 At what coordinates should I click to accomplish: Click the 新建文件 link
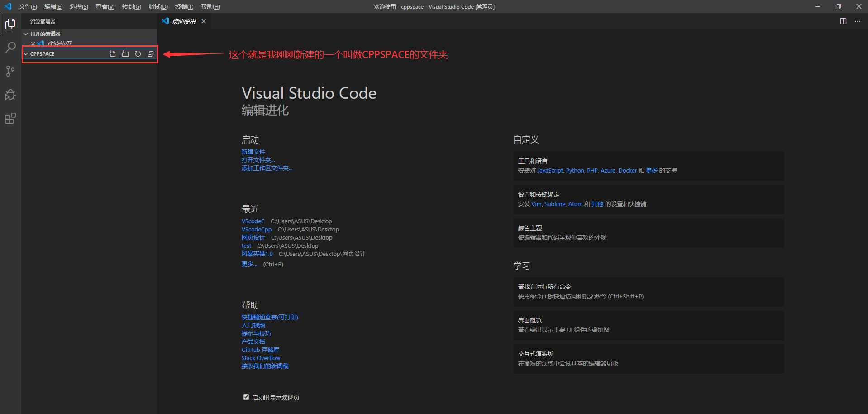coord(253,152)
